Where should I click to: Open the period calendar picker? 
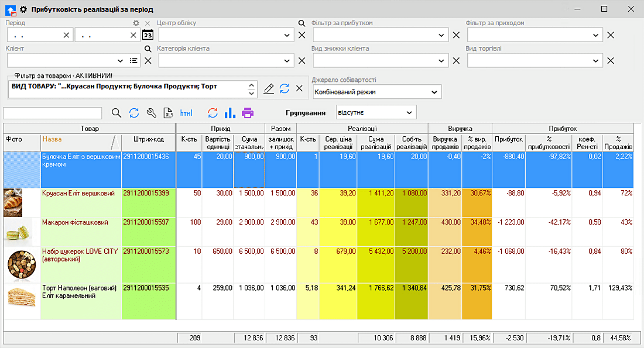(x=148, y=35)
